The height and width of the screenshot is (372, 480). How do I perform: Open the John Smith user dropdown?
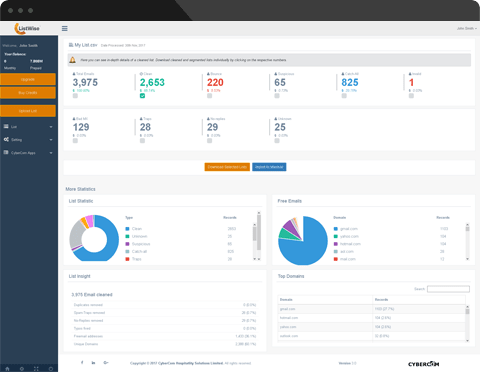point(466,28)
